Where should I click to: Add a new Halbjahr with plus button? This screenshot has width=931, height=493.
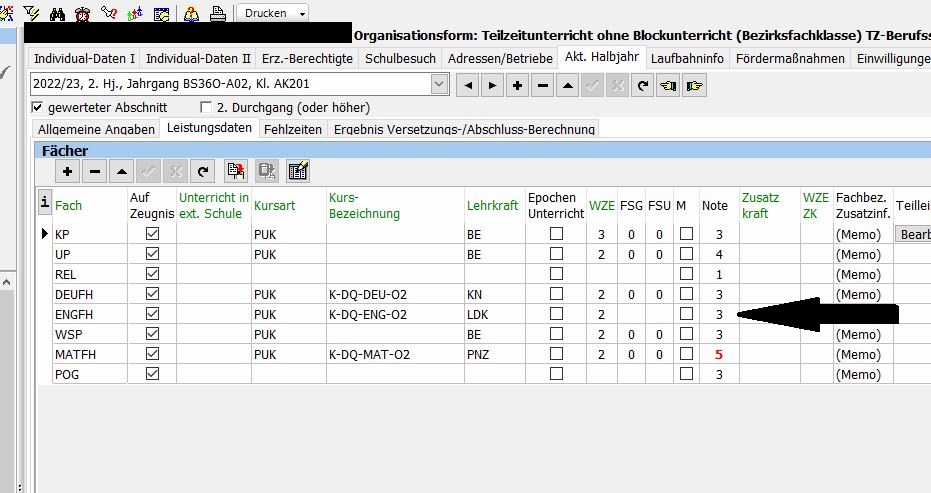point(517,86)
